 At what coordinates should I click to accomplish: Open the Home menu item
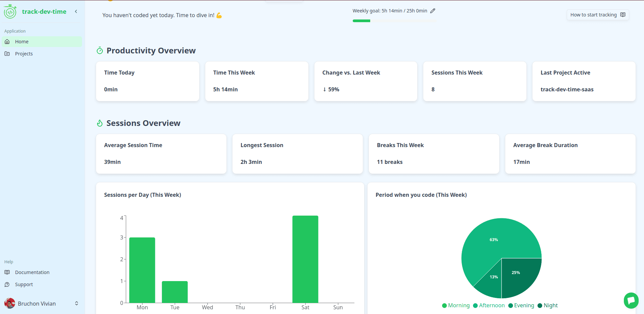point(42,42)
